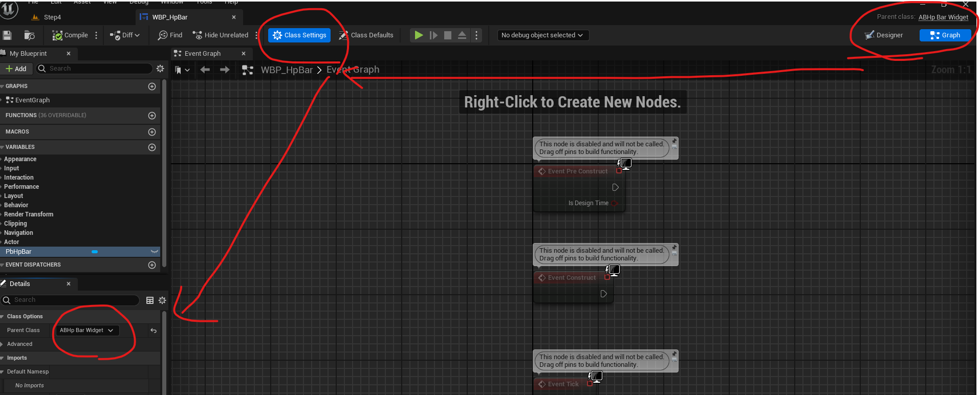Select the My Blueprint panel tab
The width and height of the screenshot is (980, 395).
(x=28, y=54)
